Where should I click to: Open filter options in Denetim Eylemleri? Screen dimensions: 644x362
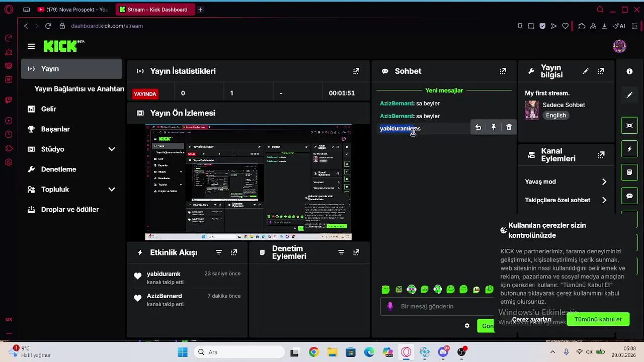pos(341,252)
